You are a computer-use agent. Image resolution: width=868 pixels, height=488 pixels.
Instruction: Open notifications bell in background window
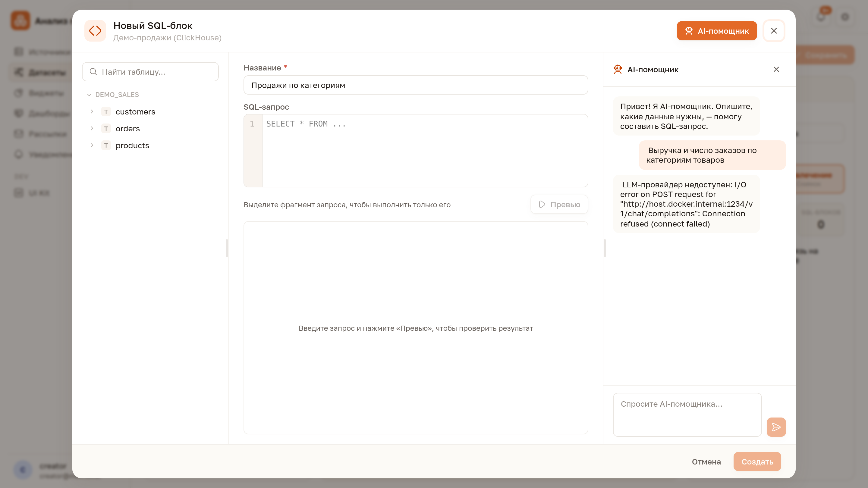821,17
